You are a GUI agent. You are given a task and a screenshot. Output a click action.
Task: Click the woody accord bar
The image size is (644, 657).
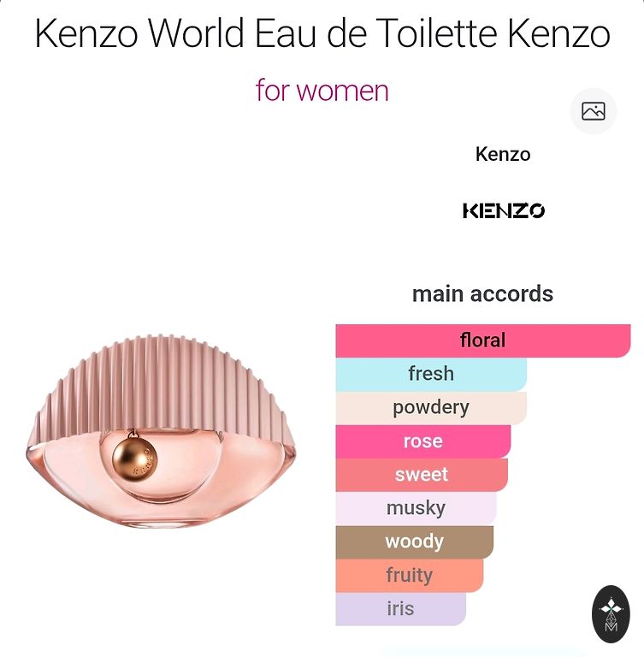[x=415, y=542]
